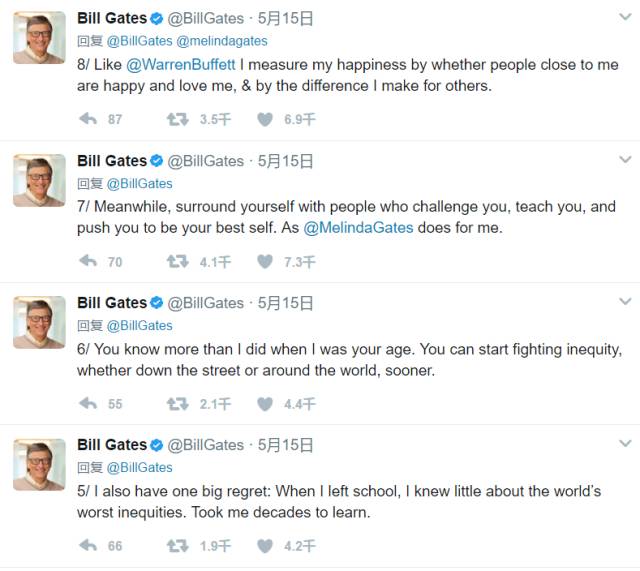Like the 6/ fighting inequity tweet
Image resolution: width=640 pixels, height=571 pixels.
(265, 404)
